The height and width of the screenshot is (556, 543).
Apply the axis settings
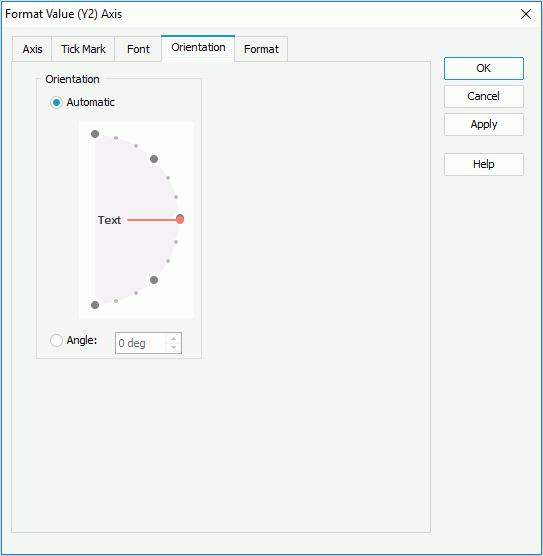484,124
